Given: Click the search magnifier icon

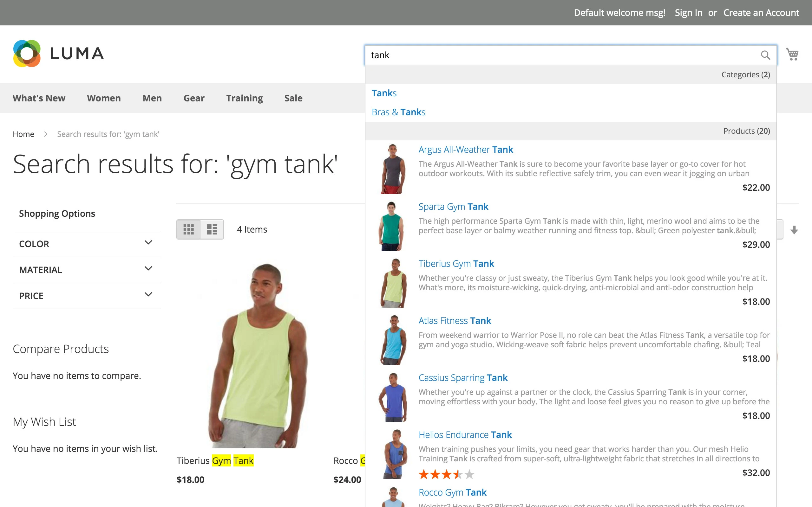Looking at the screenshot, I should 765,55.
